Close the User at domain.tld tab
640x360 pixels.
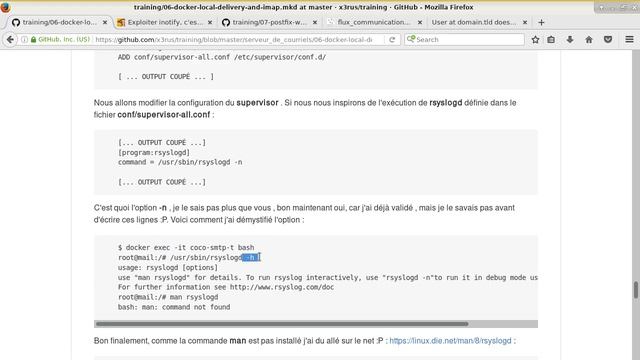point(525,22)
